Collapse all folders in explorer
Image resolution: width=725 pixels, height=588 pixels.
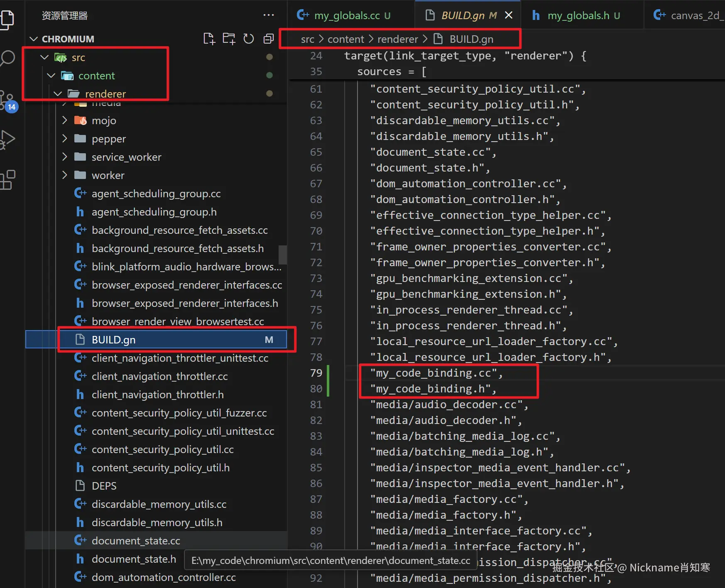coord(269,39)
